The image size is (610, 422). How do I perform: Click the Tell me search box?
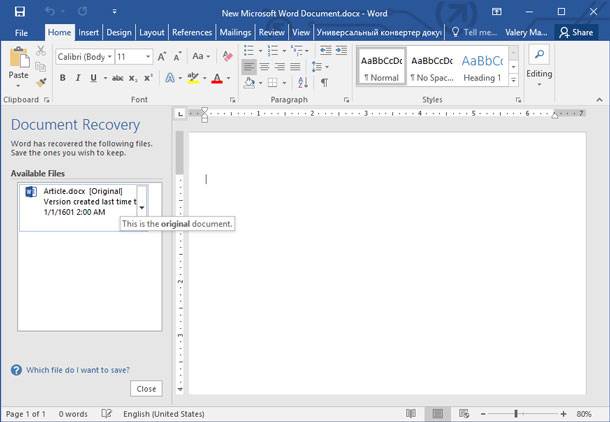[x=474, y=32]
